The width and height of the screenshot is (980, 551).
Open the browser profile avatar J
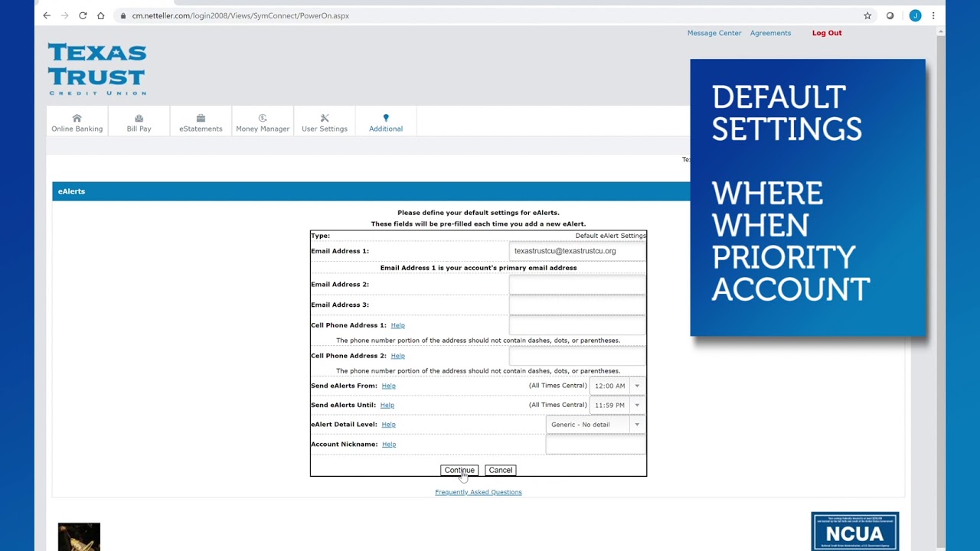point(915,15)
